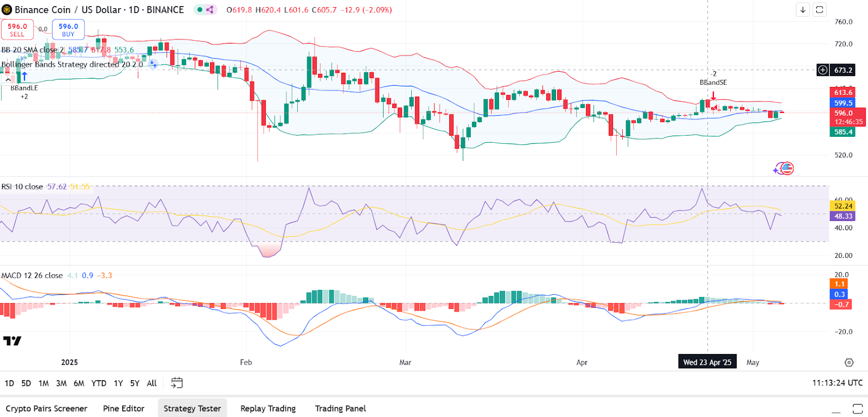Click the Binance Coin symbol logo icon
The image size is (868, 417).
point(7,10)
